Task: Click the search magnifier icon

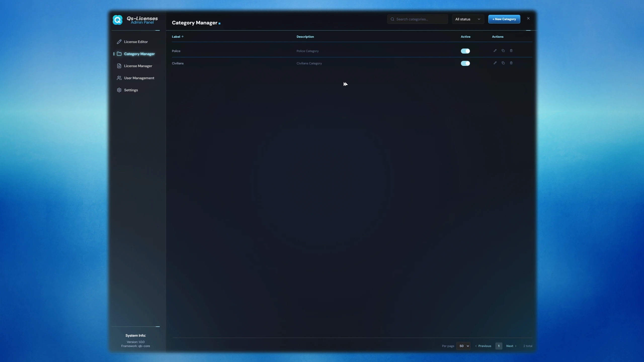Action: pyautogui.click(x=392, y=19)
